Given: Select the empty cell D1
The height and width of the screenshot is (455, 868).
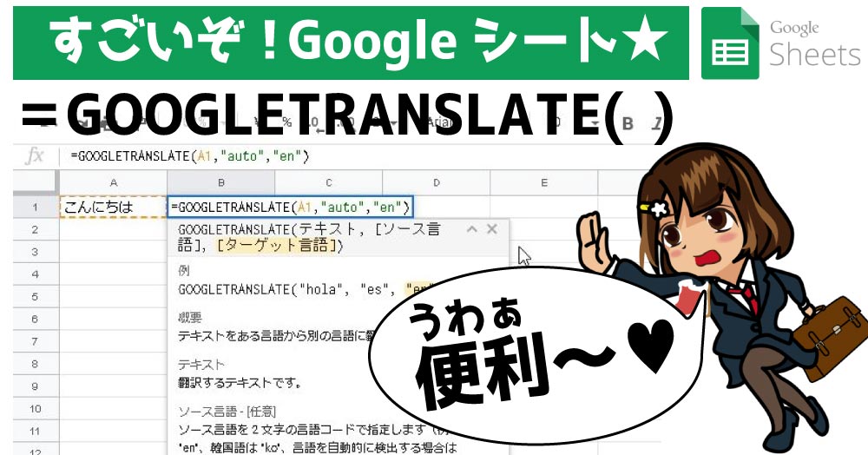Looking at the screenshot, I should 451,207.
